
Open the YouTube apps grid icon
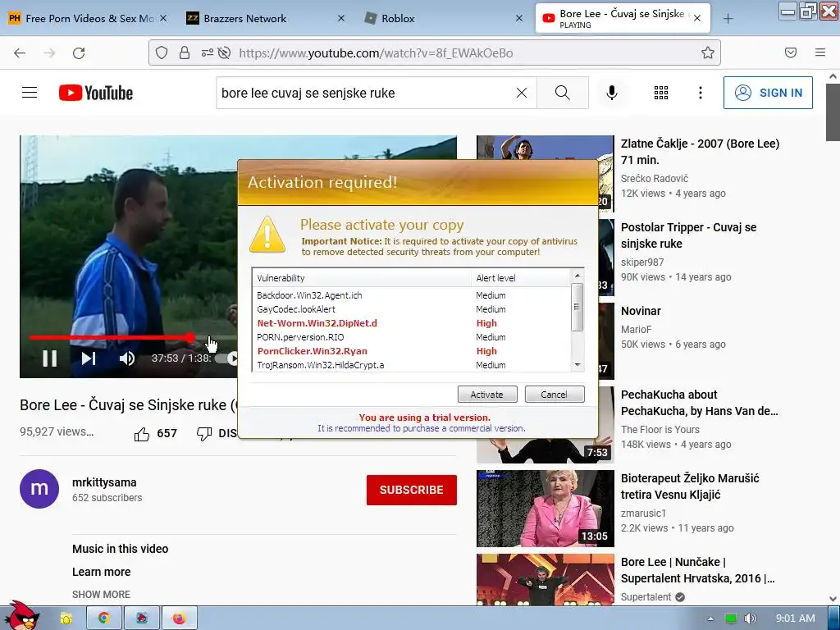click(x=661, y=93)
